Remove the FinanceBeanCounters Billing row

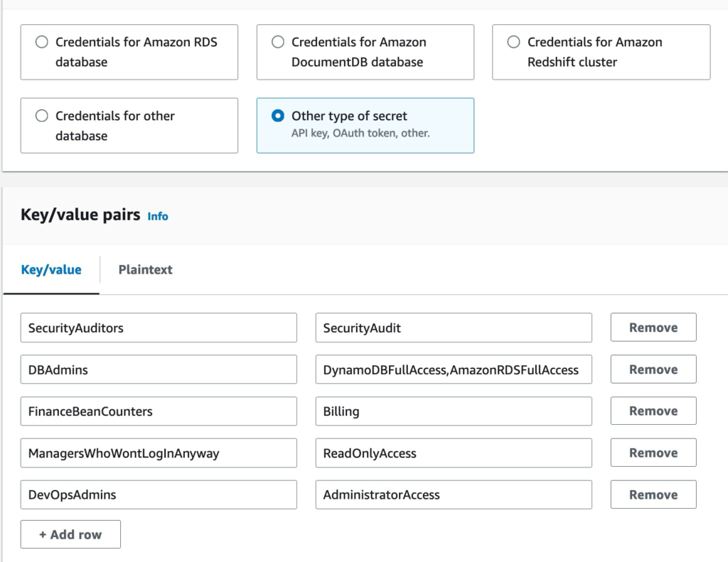[653, 411]
